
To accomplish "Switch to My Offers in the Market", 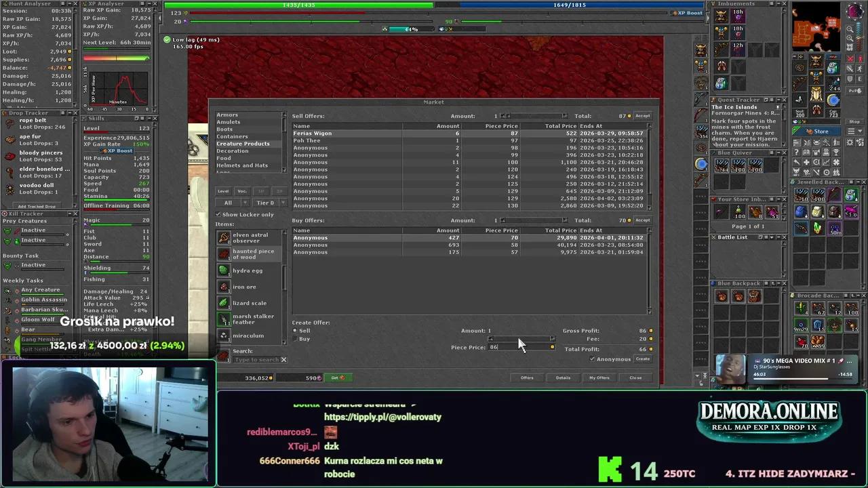I will (x=599, y=378).
